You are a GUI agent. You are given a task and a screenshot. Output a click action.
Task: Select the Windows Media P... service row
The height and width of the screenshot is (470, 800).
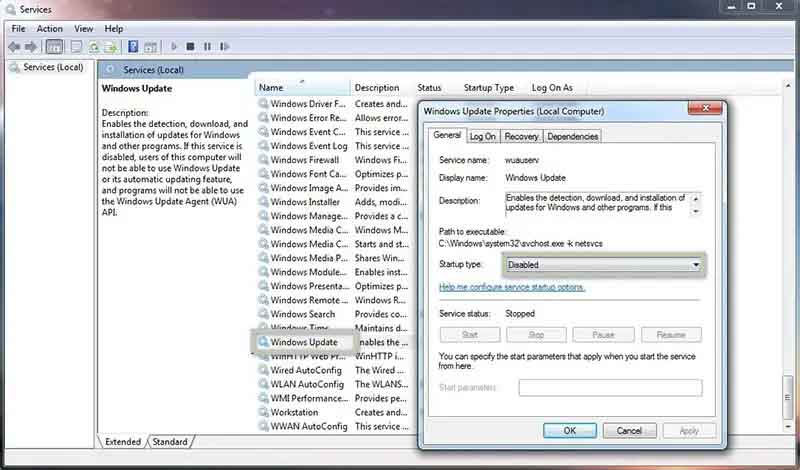[334, 258]
